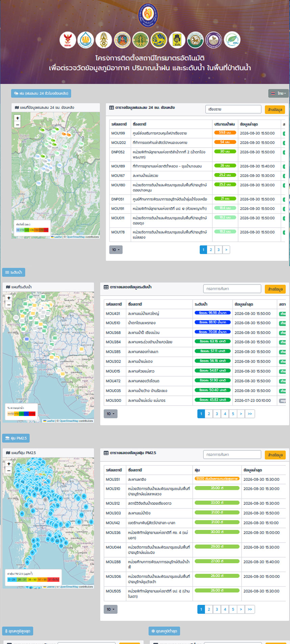Screen dimensions: 290x644
Task: Click ล้างข้อมูล beside the PM2.5 search
Action: pos(275,455)
